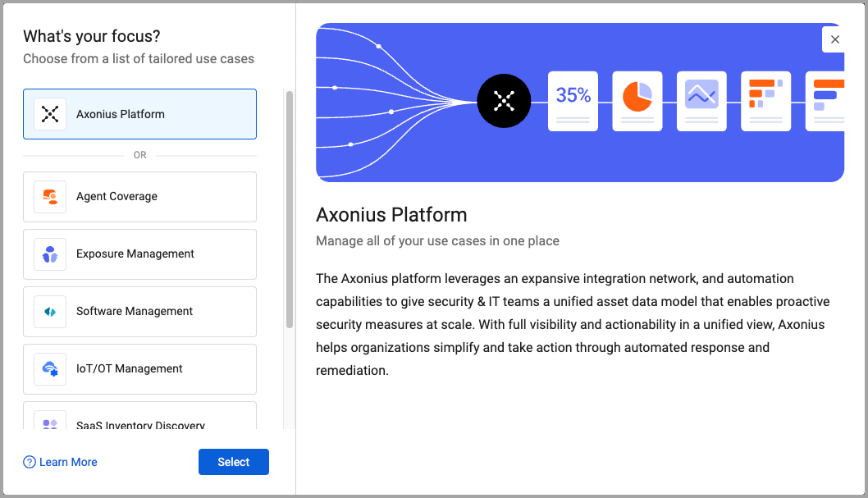Click the line graph card in banner
The height and width of the screenshot is (498, 868).
tap(701, 101)
